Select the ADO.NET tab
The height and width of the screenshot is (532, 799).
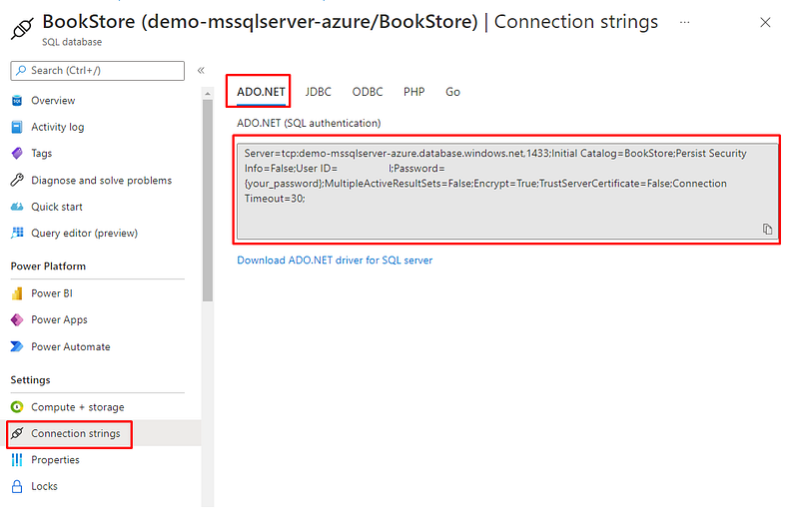click(261, 92)
